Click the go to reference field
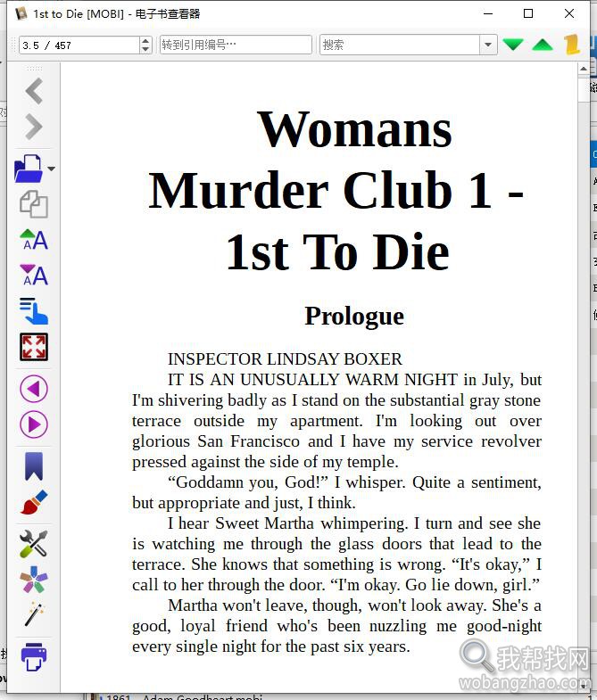This screenshot has width=597, height=700. coord(236,45)
